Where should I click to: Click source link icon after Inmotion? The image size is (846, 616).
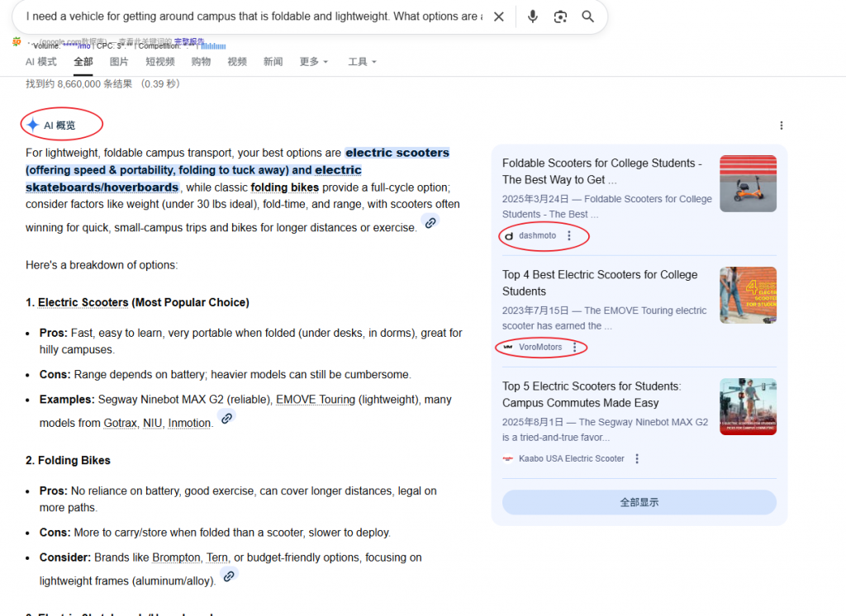click(x=226, y=418)
